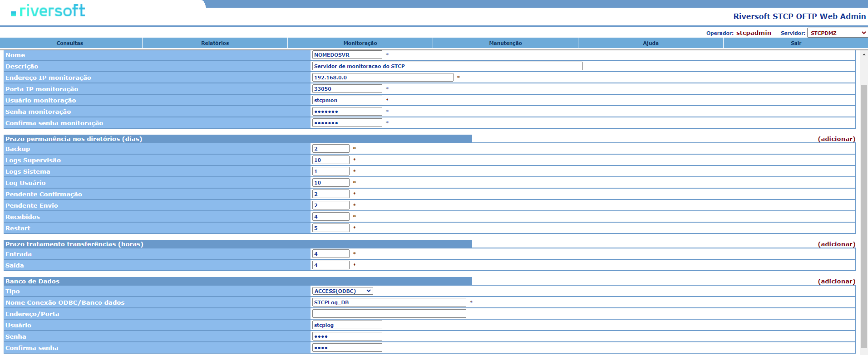This screenshot has width=868, height=355.
Task: Focus the last Confirma senha field
Action: coord(347,348)
